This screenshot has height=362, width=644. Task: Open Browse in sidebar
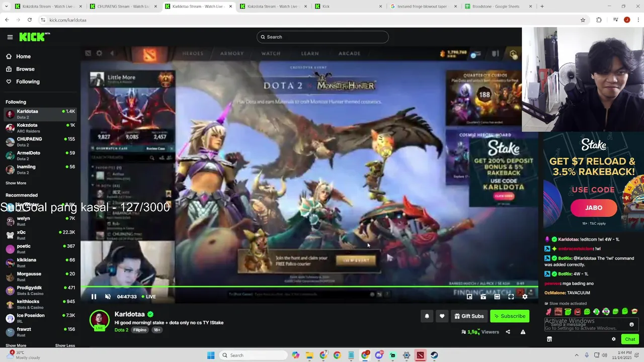click(x=20, y=69)
